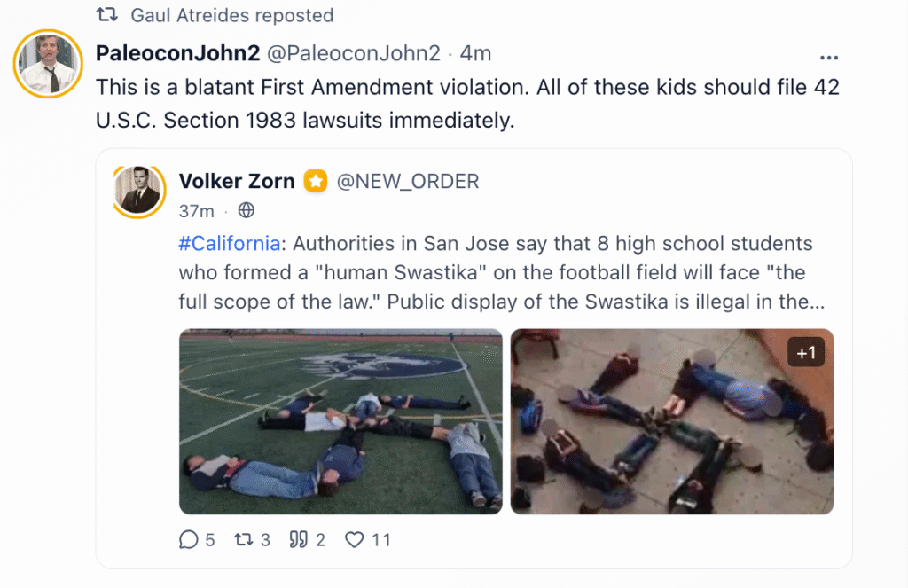
Task: Click the repost icon with count 3
Action: [x=242, y=539]
